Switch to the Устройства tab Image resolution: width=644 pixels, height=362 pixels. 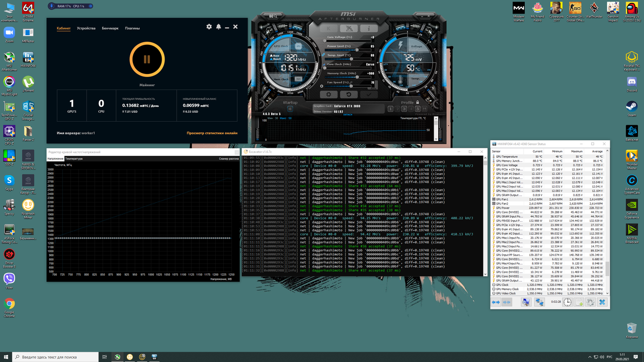click(86, 28)
